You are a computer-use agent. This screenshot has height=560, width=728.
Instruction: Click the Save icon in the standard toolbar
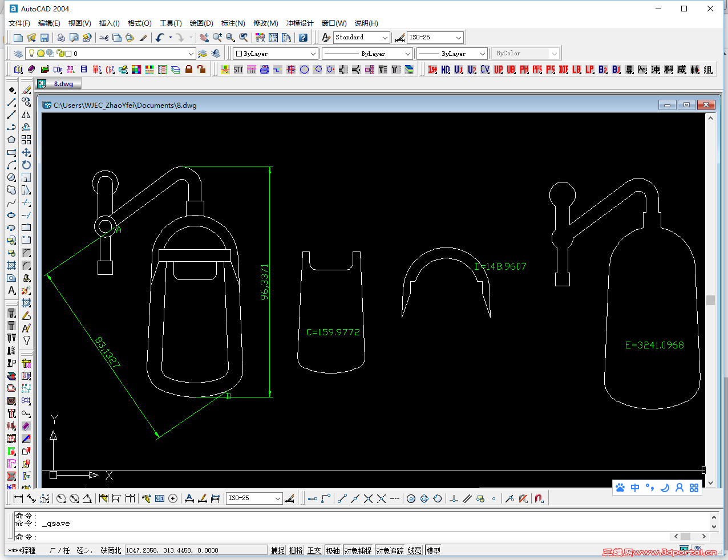[x=45, y=38]
